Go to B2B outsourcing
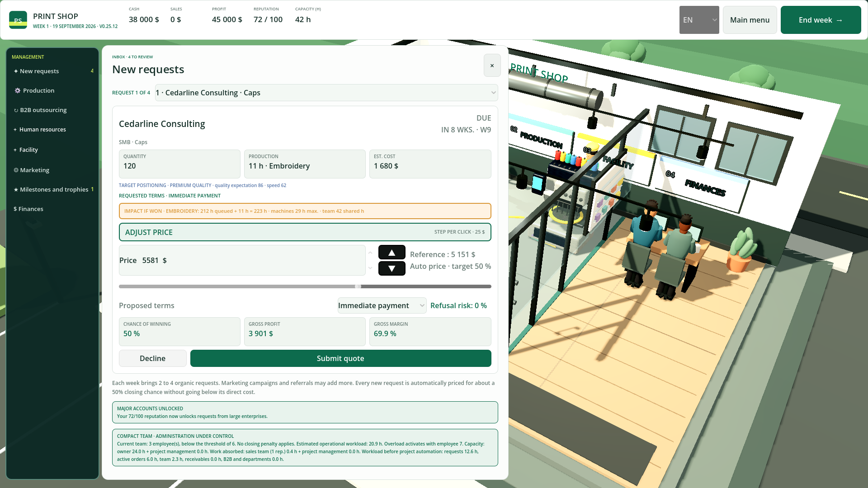The width and height of the screenshot is (868, 488). click(x=52, y=110)
